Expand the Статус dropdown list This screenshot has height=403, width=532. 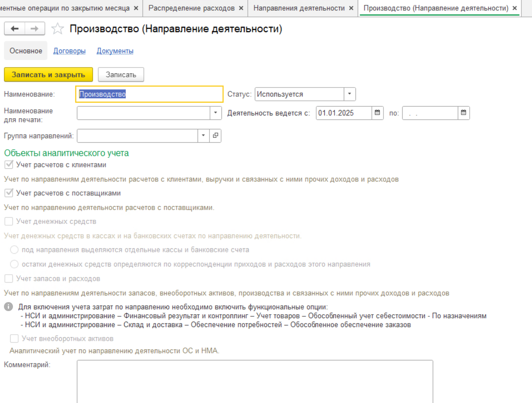(x=349, y=94)
